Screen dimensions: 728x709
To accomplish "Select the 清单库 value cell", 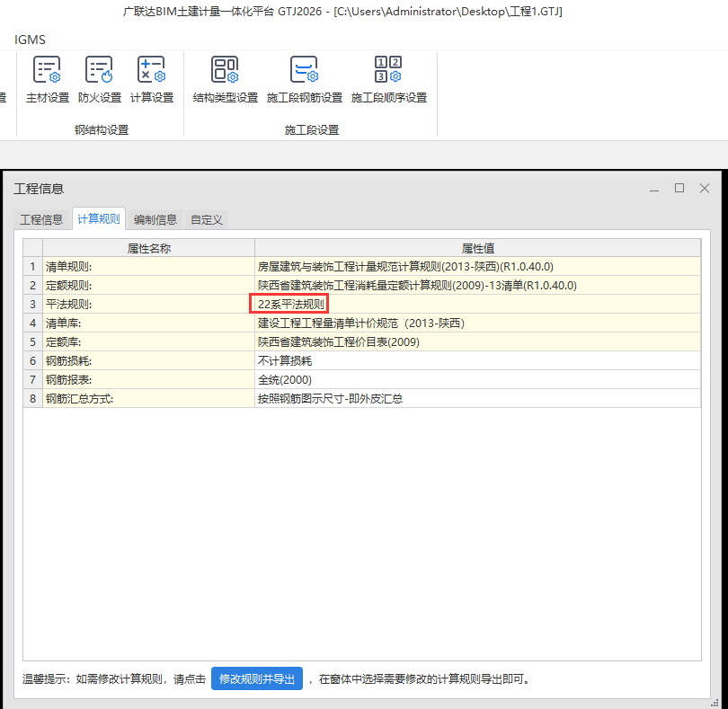I will coord(478,323).
